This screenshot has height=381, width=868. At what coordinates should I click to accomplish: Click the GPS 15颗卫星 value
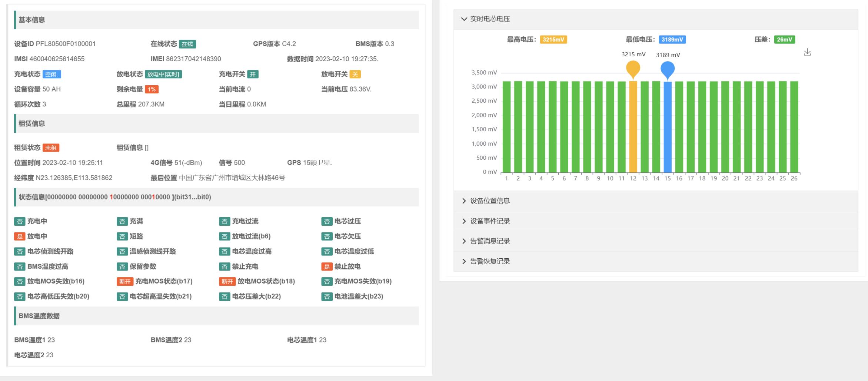coord(317,163)
